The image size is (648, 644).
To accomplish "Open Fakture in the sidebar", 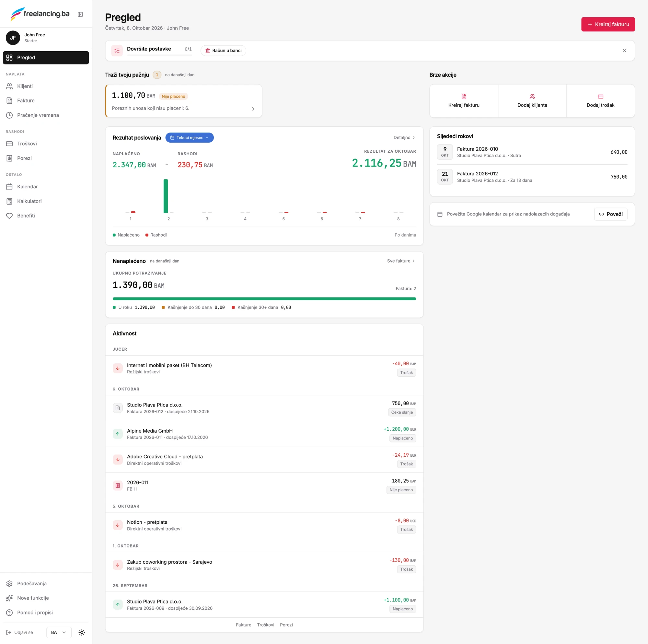I will (x=46, y=101).
